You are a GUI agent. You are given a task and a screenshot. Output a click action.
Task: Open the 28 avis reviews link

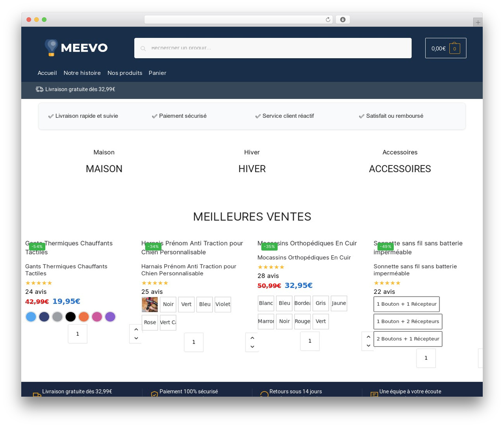(x=268, y=276)
